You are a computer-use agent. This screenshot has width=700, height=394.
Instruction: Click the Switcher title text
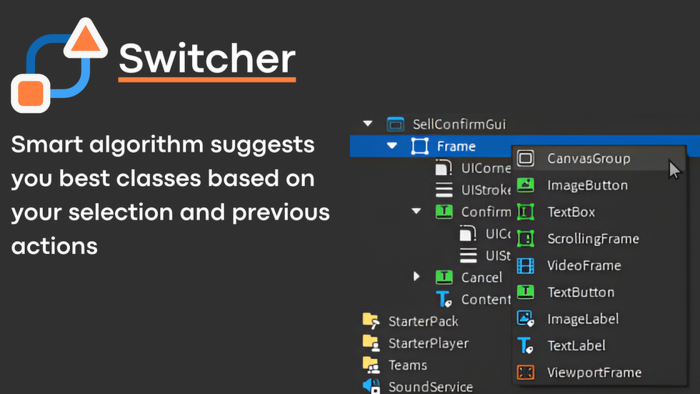pos(207,59)
